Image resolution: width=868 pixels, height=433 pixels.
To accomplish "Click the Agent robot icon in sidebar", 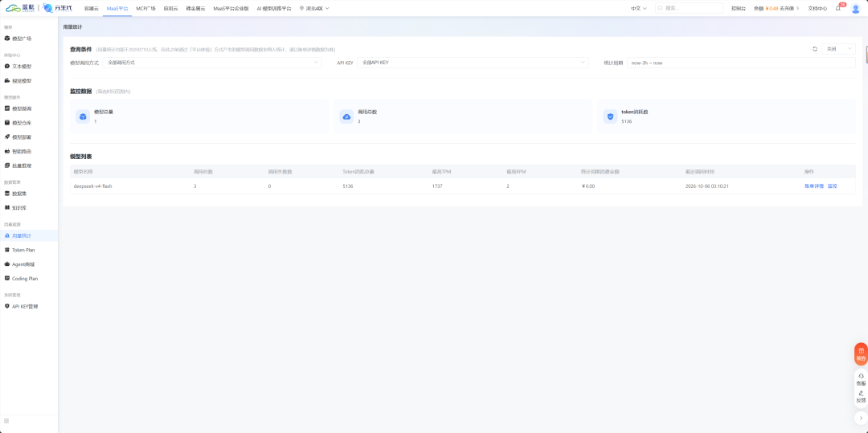I will click(x=6, y=263).
